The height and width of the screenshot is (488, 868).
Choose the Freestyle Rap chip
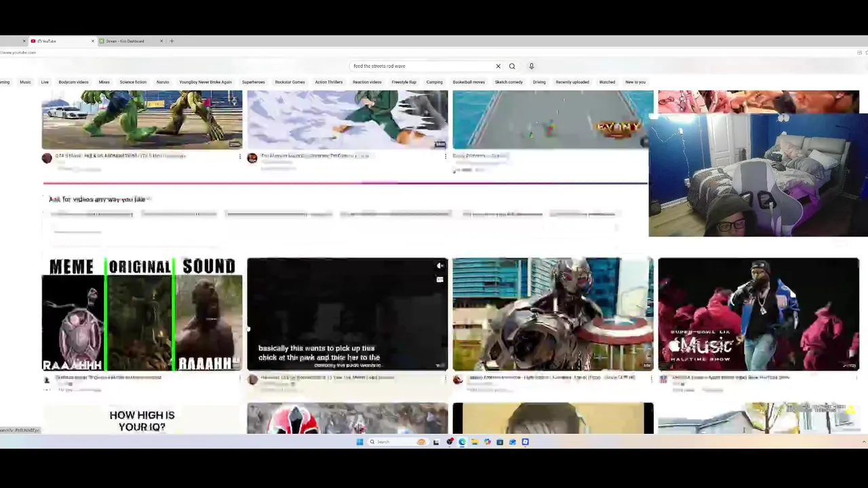point(404,82)
